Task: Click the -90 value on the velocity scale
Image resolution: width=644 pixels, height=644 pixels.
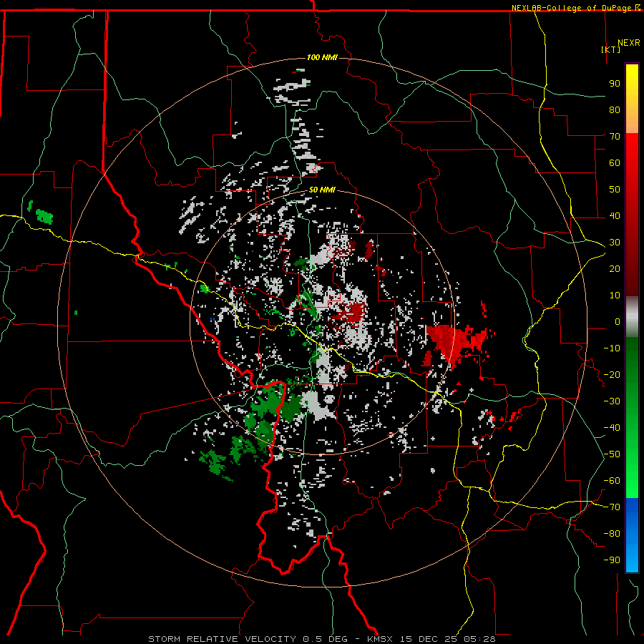Action: [612, 560]
